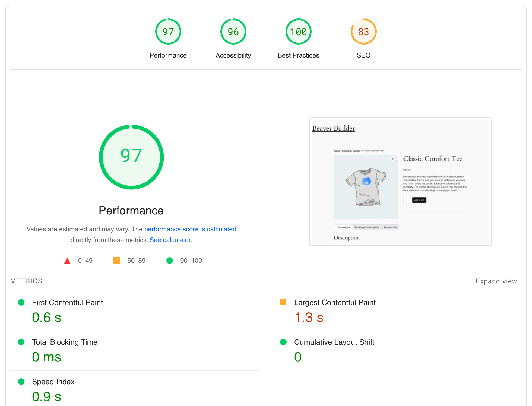
Task: Jump to SEO category label
Action: click(x=363, y=55)
